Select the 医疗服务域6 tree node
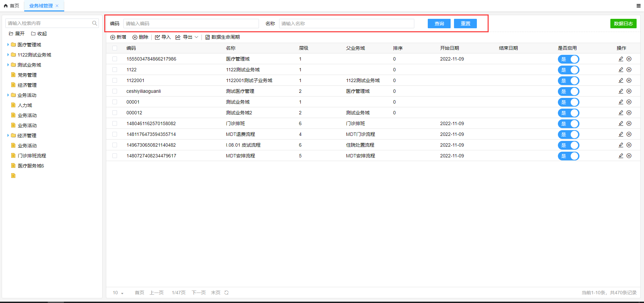Image resolution: width=644 pixels, height=303 pixels. 31,166
